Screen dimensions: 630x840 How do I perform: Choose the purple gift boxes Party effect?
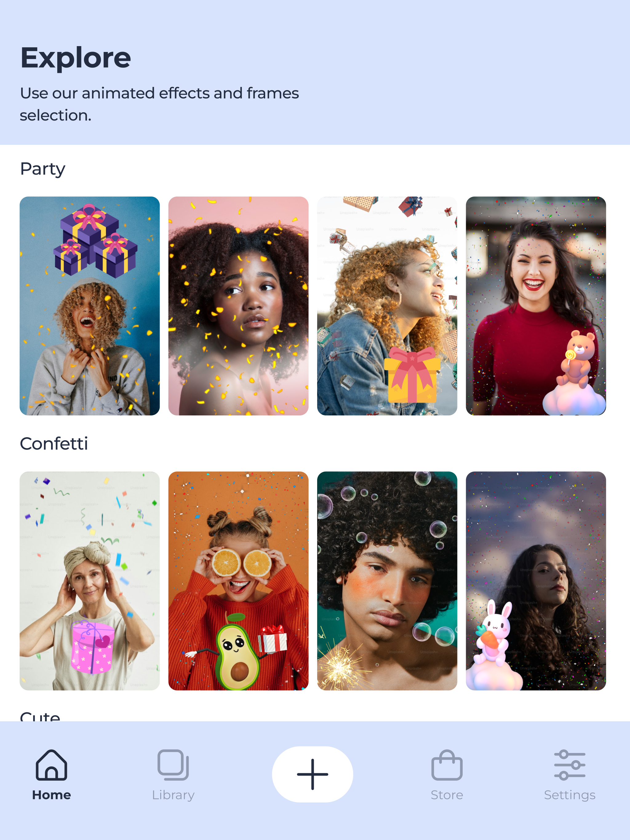click(x=90, y=306)
